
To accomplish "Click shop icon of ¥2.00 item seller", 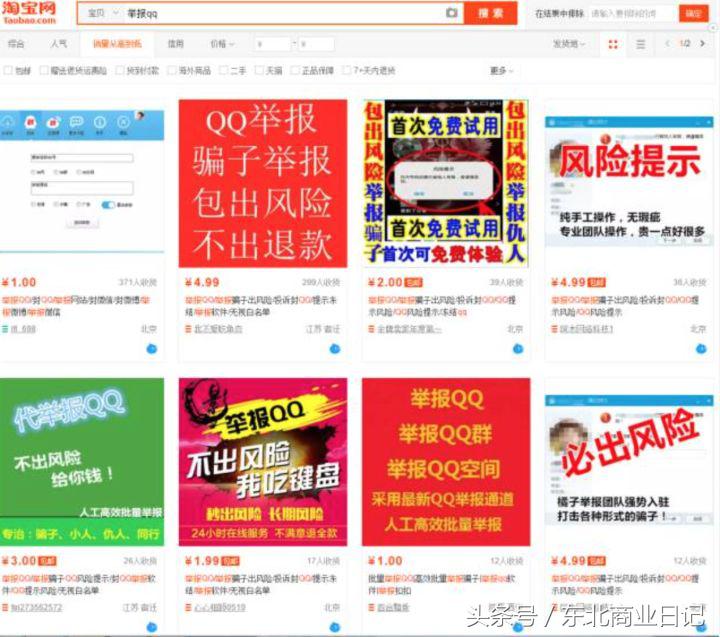I will (371, 329).
